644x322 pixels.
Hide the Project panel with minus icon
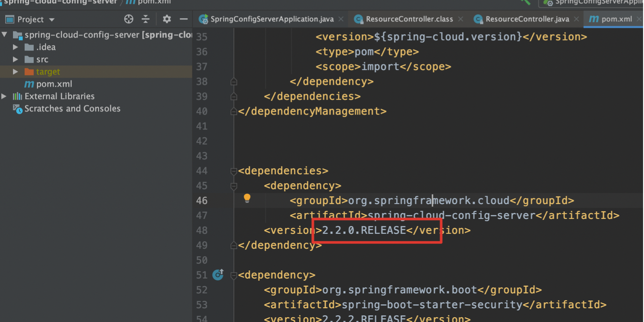184,19
